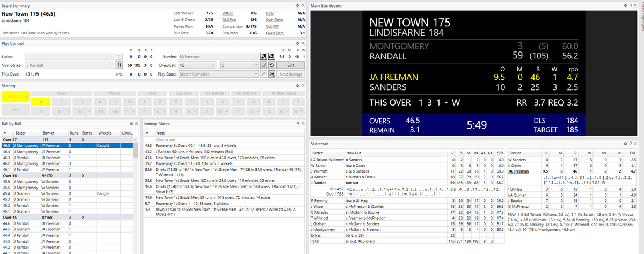
Task: Click yellow 0 runs button
Action: point(41,101)
